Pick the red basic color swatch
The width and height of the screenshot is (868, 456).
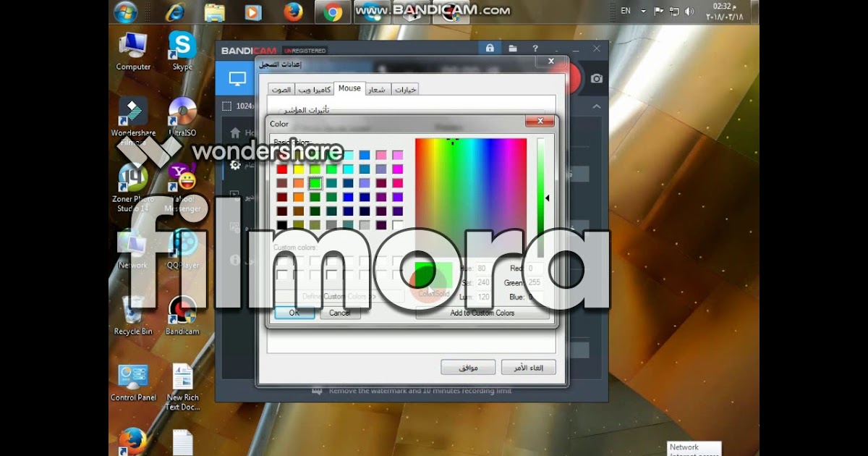(x=282, y=169)
